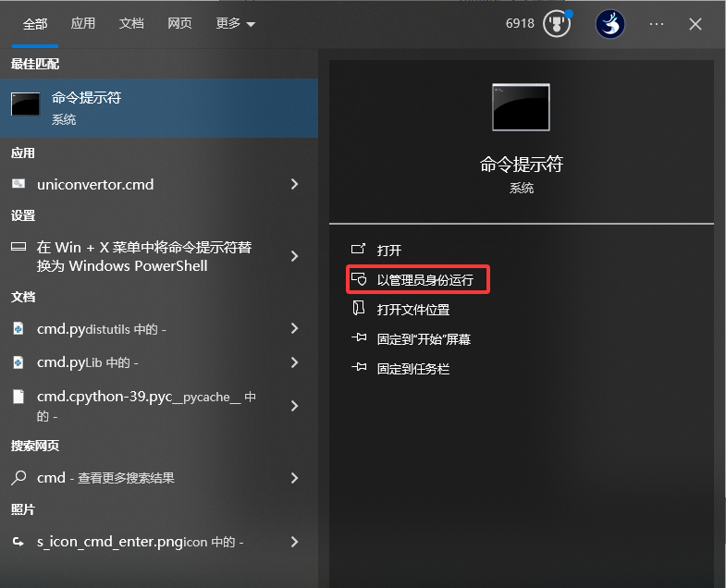This screenshot has width=726, height=588.
Task: Click the uniconvertor.cmd file icon
Action: pos(18,184)
